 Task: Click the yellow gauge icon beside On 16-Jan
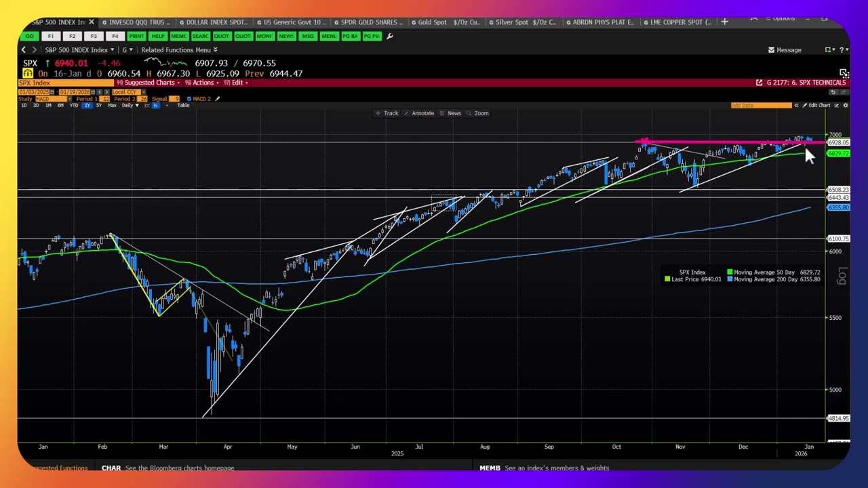[x=28, y=73]
